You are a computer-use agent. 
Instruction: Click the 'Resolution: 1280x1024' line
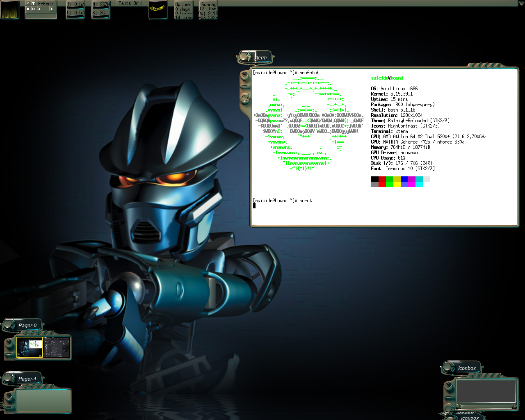click(397, 115)
